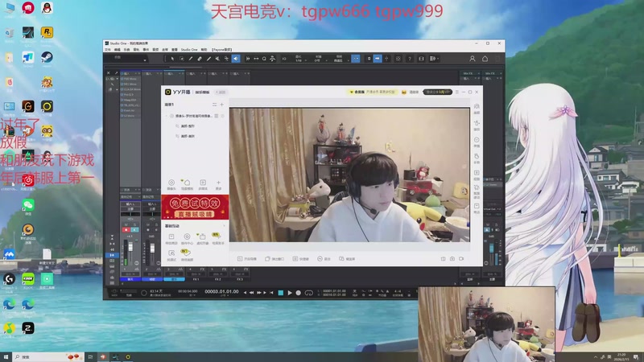The image size is (644, 362).
Task: Switch to the entertainment template tab in YY
Action: point(203,92)
